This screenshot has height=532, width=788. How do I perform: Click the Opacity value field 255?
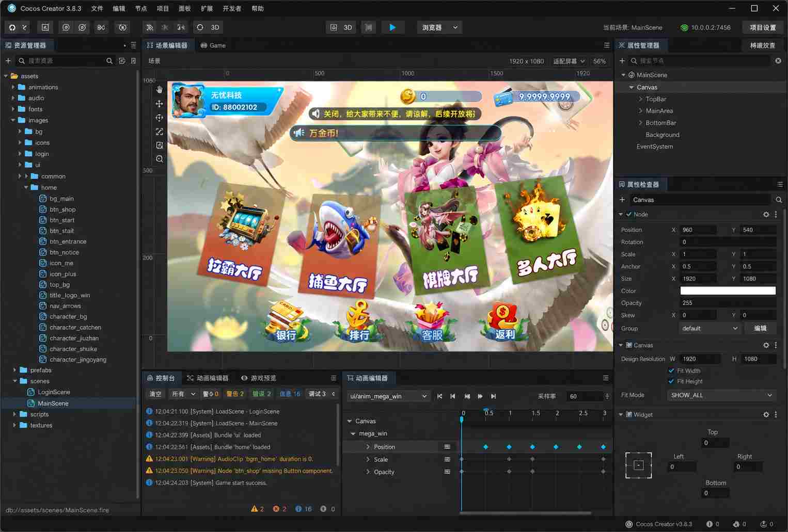pyautogui.click(x=728, y=303)
